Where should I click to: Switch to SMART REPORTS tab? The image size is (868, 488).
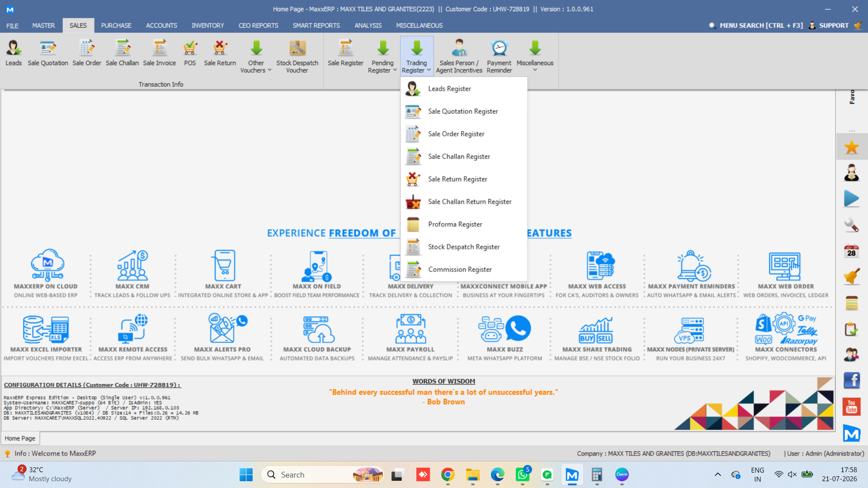316,26
